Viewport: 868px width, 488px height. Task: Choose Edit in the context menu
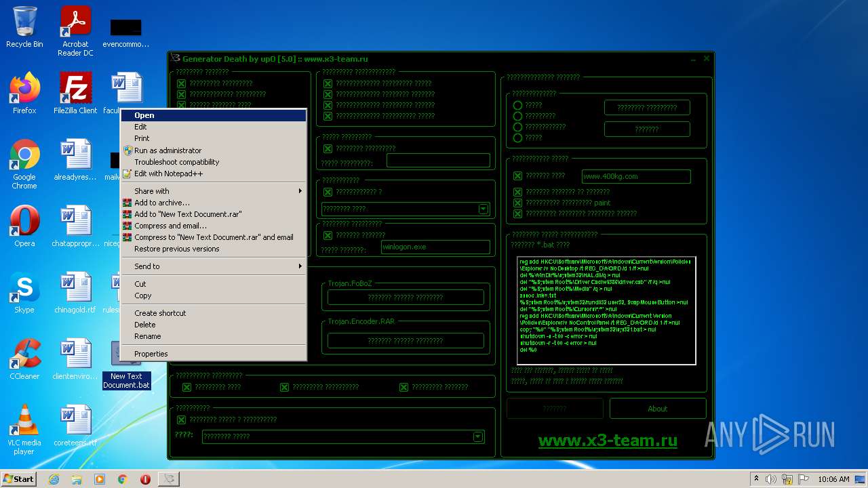(214, 127)
